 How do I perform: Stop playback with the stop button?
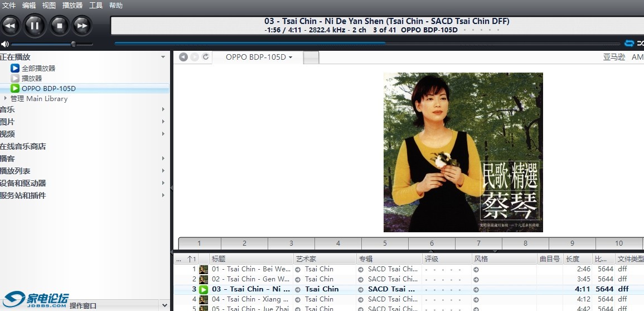(x=59, y=25)
